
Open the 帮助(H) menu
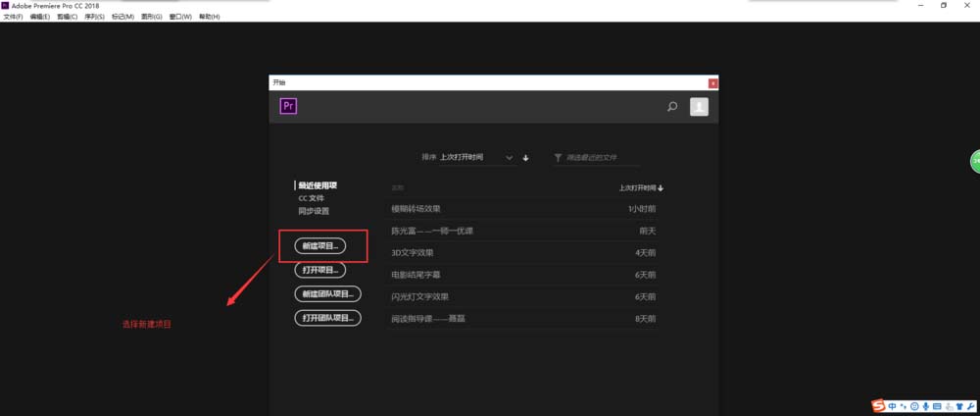(210, 17)
